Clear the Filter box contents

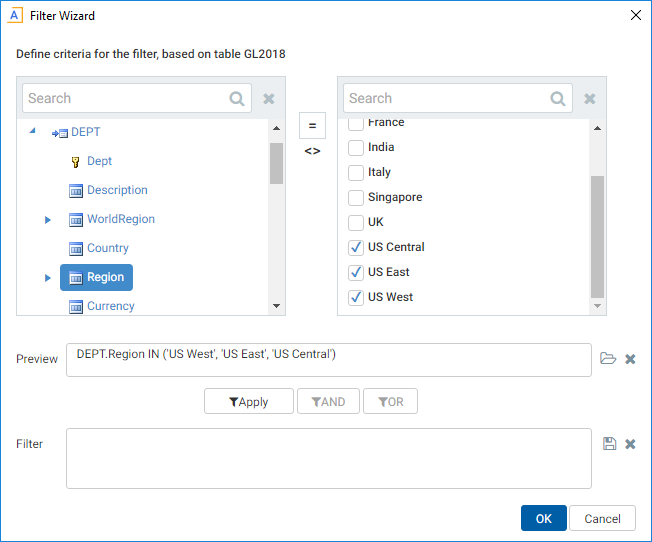tap(630, 444)
